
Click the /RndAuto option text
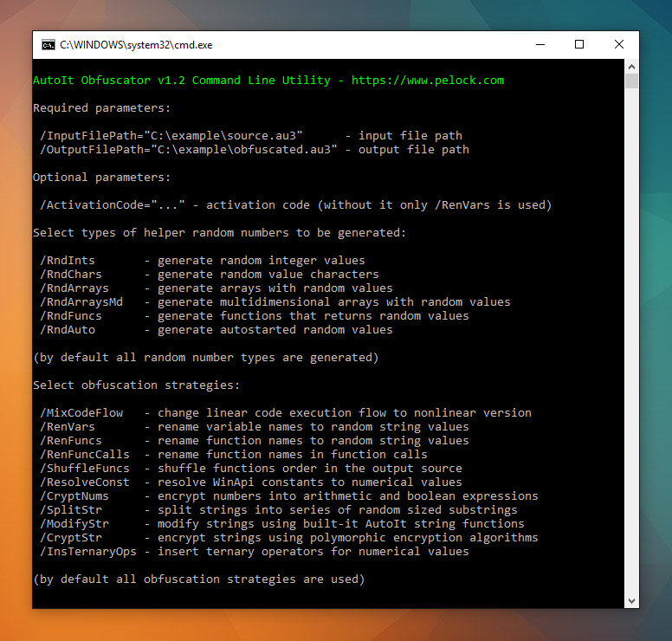[x=68, y=330]
